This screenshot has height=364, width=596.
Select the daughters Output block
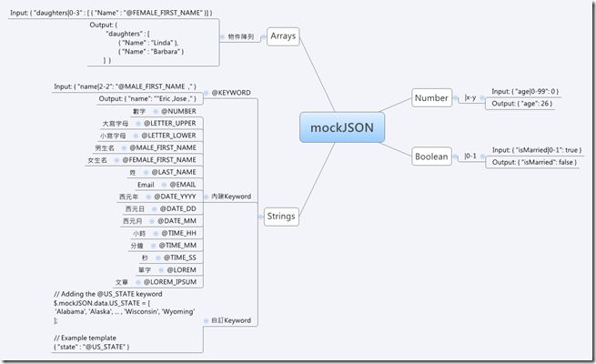click(x=136, y=43)
